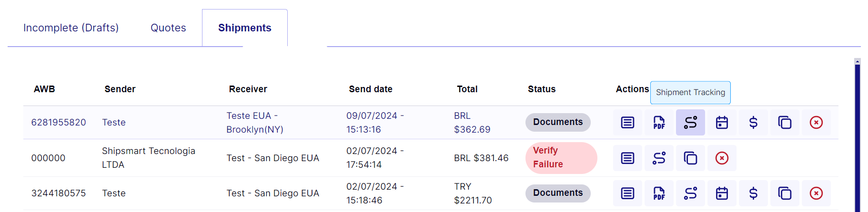Open tracking for shipment 3244180575
Viewport: 868px width, 212px height.
click(x=690, y=193)
